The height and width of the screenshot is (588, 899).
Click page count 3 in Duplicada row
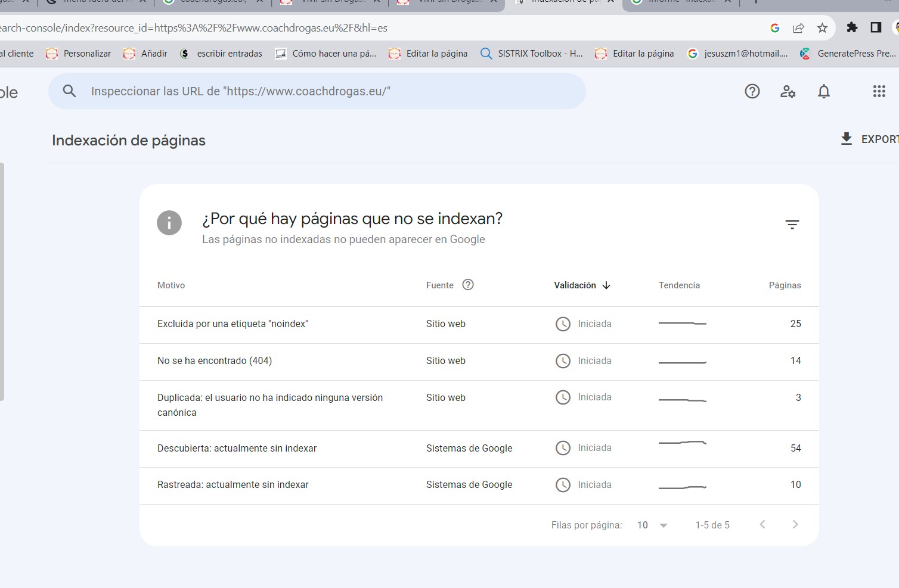(798, 398)
